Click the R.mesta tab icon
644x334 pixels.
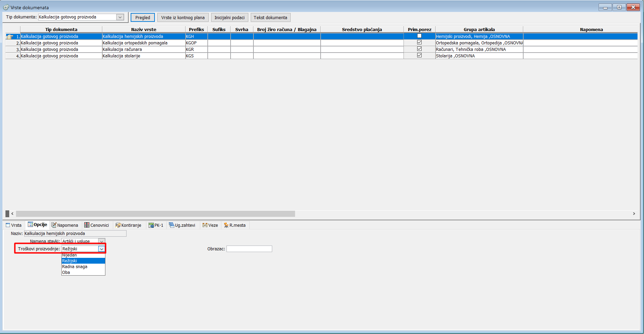[226, 225]
